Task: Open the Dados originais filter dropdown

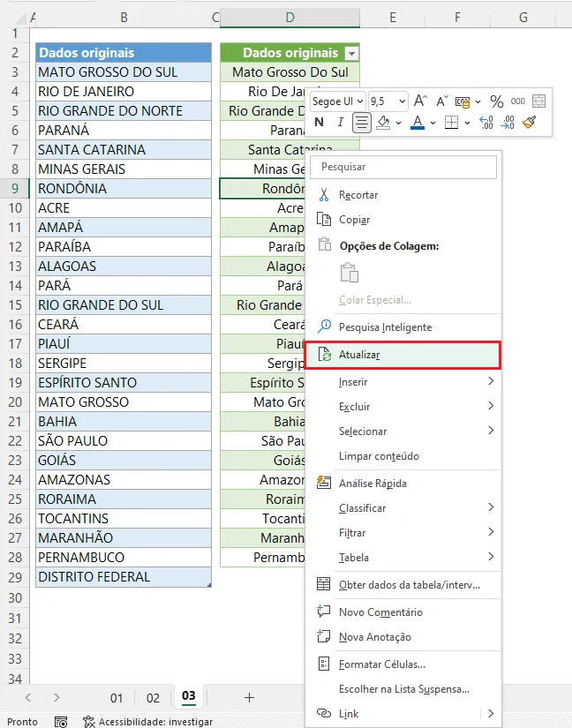Action: pos(351,54)
